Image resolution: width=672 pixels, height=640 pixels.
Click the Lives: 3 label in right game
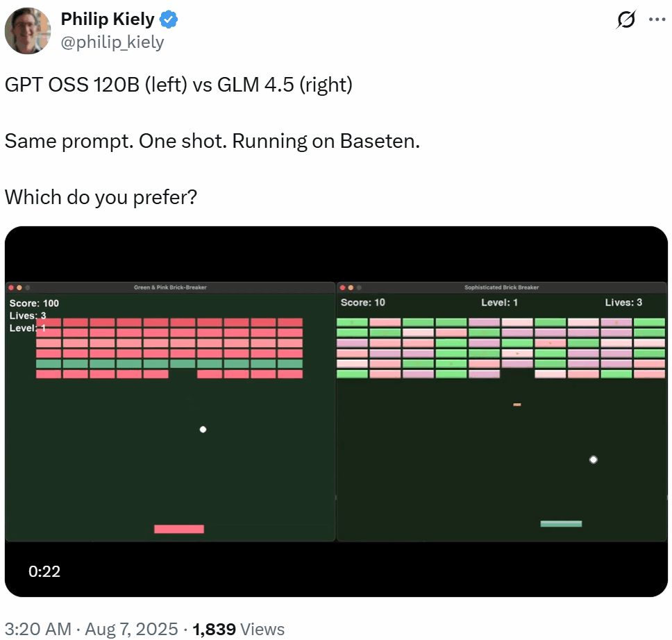(623, 303)
